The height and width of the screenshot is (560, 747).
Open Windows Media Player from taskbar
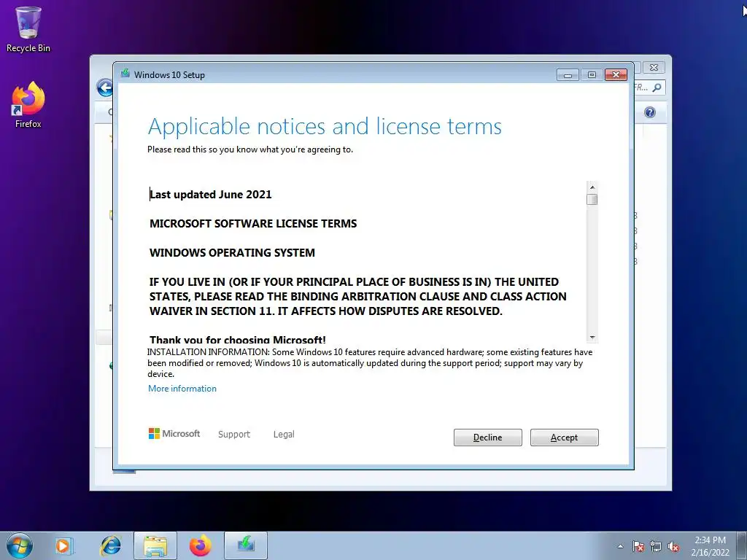tap(63, 545)
